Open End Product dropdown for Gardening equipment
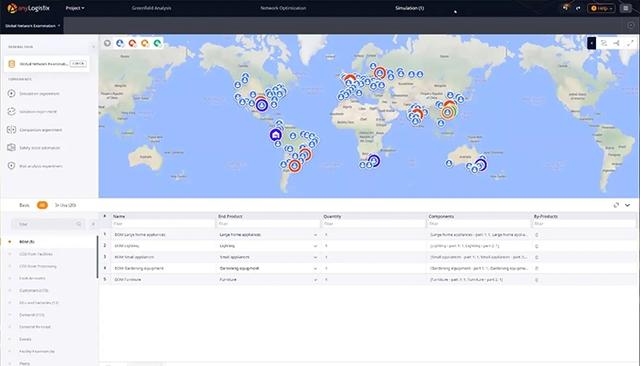Image resolution: width=640 pixels, height=366 pixels. [315, 268]
